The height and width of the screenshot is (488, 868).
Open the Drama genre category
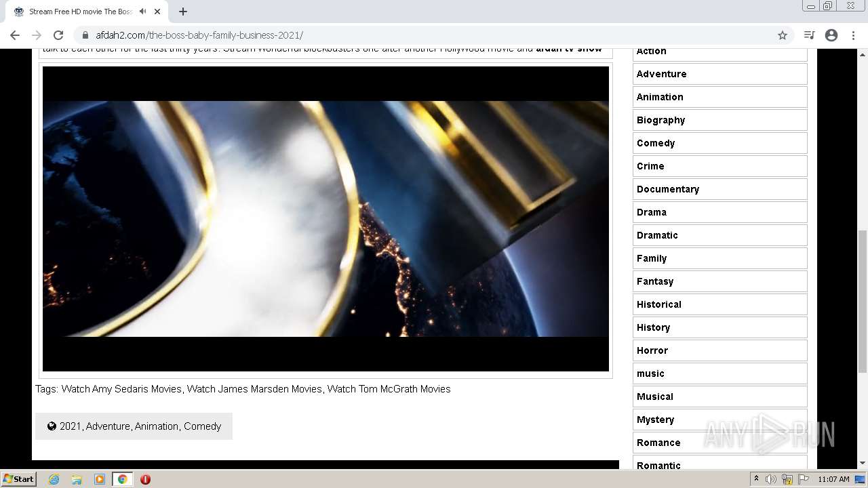(x=720, y=212)
